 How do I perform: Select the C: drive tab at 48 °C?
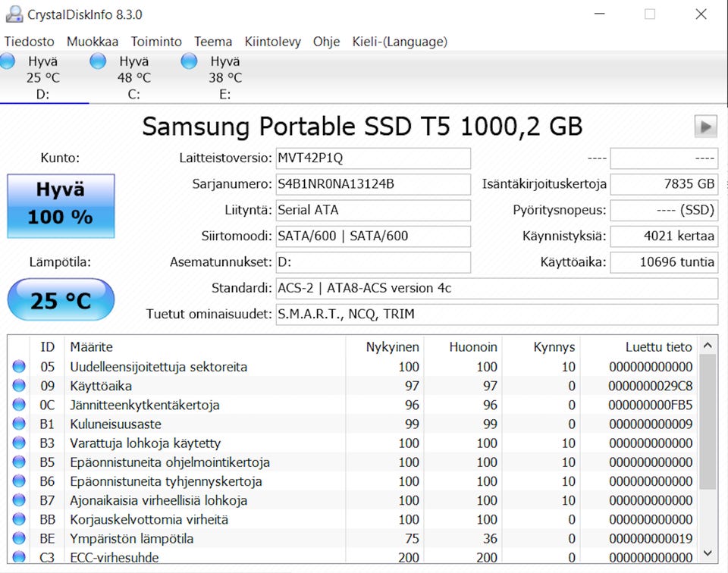[x=133, y=77]
